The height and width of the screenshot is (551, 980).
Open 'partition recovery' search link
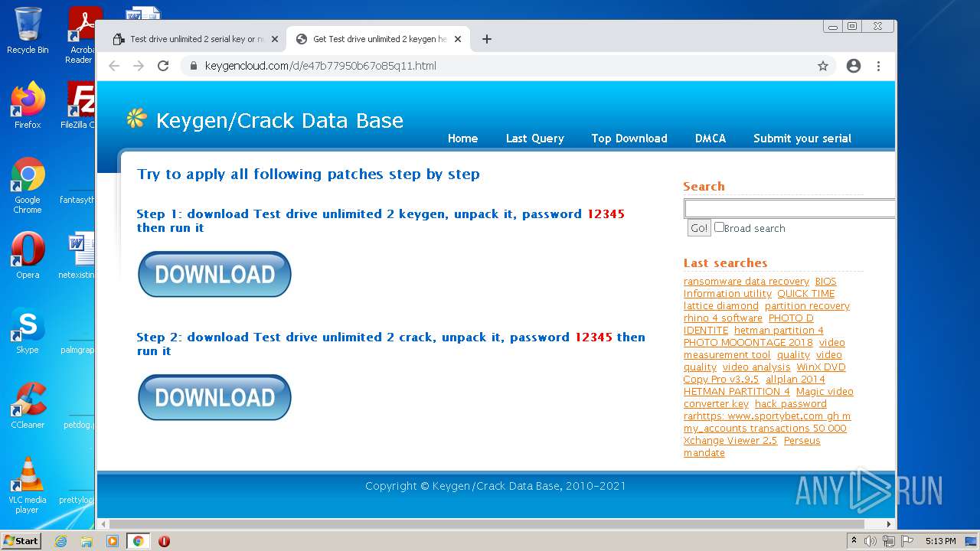point(807,306)
